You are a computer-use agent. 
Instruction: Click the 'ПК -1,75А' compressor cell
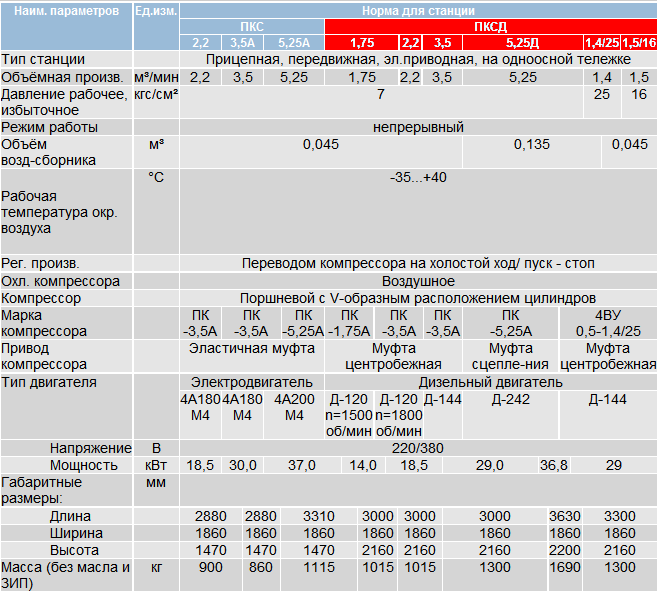(x=349, y=323)
